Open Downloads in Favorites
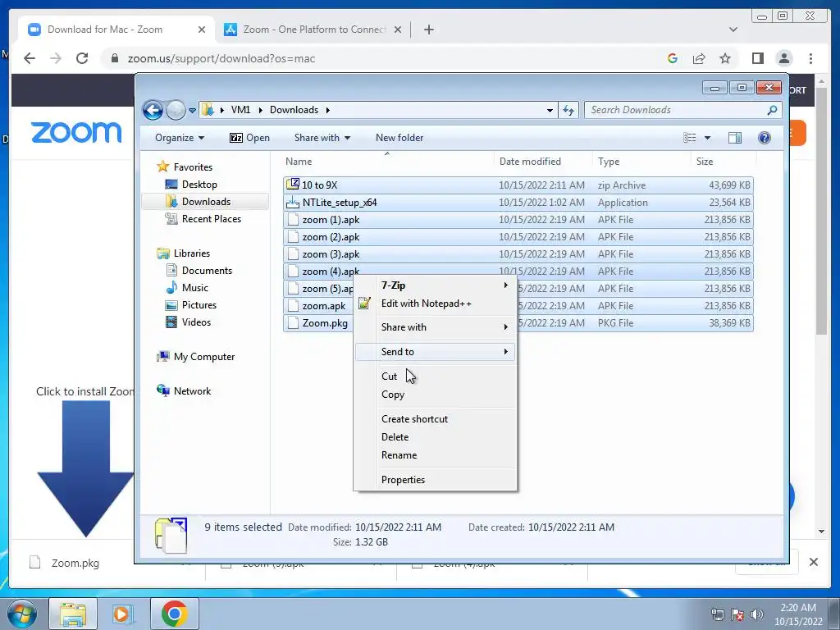This screenshot has width=840, height=630. [206, 202]
